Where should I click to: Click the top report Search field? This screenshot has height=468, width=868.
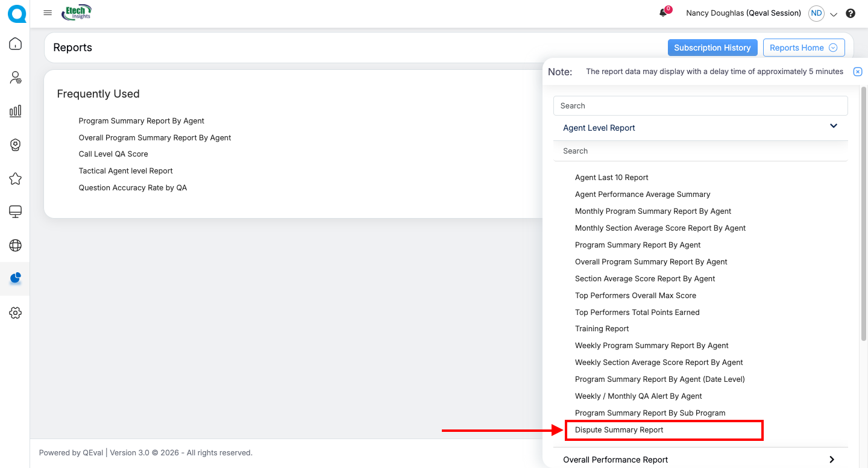(700, 106)
